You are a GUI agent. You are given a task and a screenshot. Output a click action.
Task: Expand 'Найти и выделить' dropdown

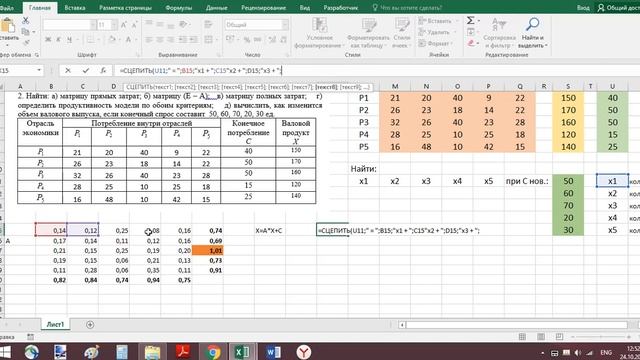click(533, 33)
